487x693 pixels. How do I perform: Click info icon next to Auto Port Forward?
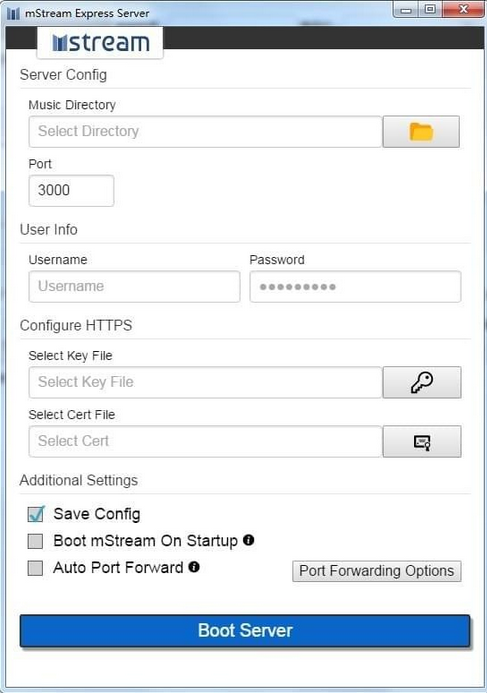click(x=194, y=567)
